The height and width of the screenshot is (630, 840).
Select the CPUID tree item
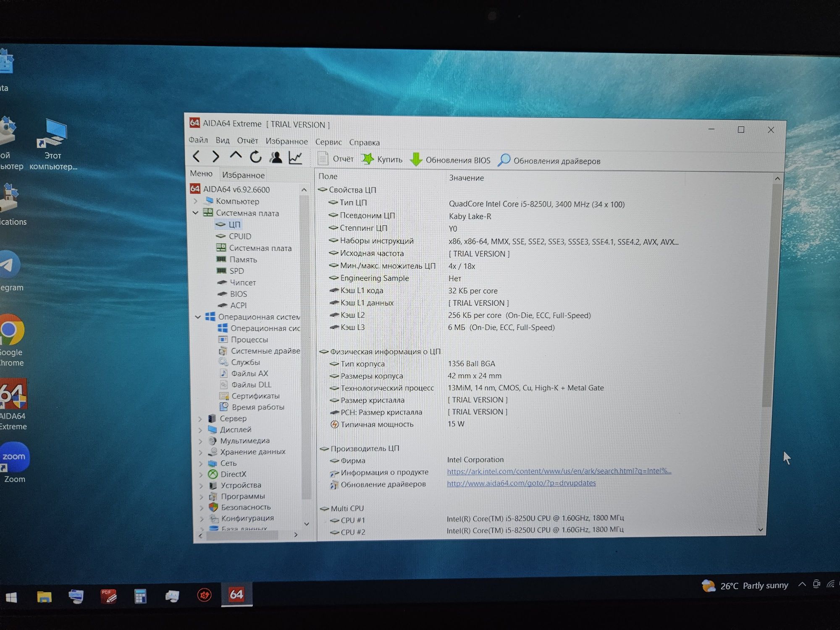pyautogui.click(x=234, y=236)
